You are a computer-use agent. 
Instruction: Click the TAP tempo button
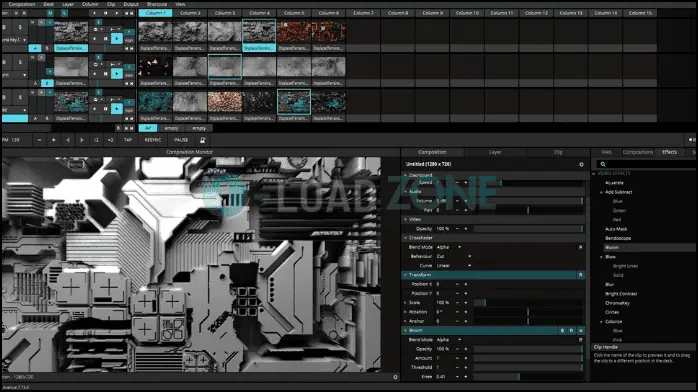tap(128, 140)
